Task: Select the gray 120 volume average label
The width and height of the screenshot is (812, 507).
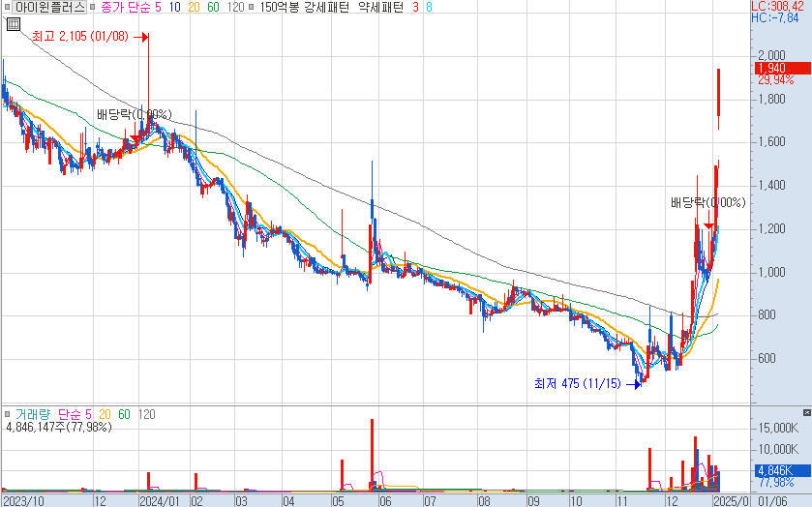Action: (146, 414)
